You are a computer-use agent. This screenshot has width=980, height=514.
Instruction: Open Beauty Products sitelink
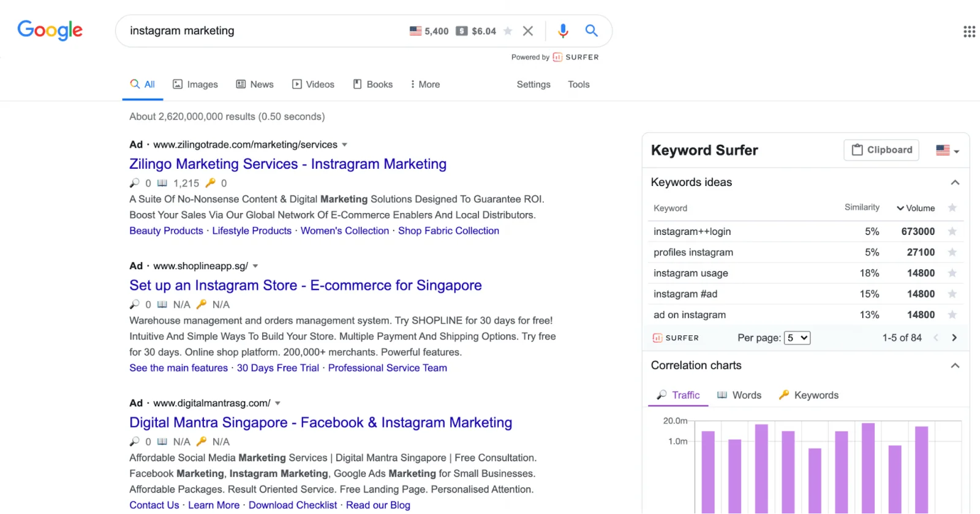tap(166, 231)
